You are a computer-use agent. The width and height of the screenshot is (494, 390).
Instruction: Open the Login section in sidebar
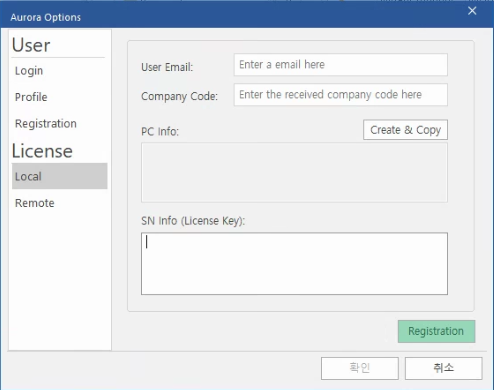(29, 71)
